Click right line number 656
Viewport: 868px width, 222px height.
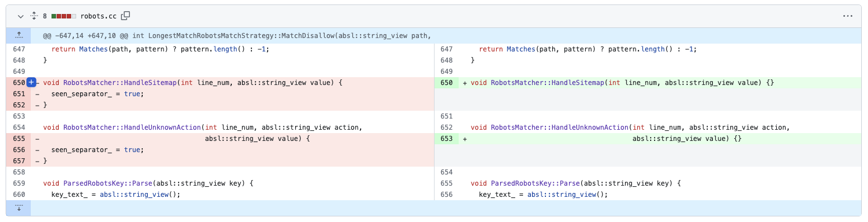pyautogui.click(x=446, y=195)
